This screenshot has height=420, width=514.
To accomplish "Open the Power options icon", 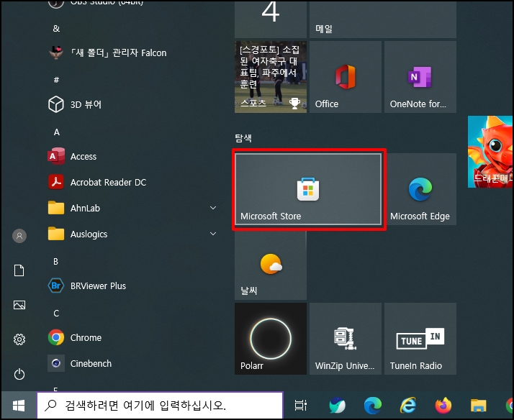I will tap(19, 374).
